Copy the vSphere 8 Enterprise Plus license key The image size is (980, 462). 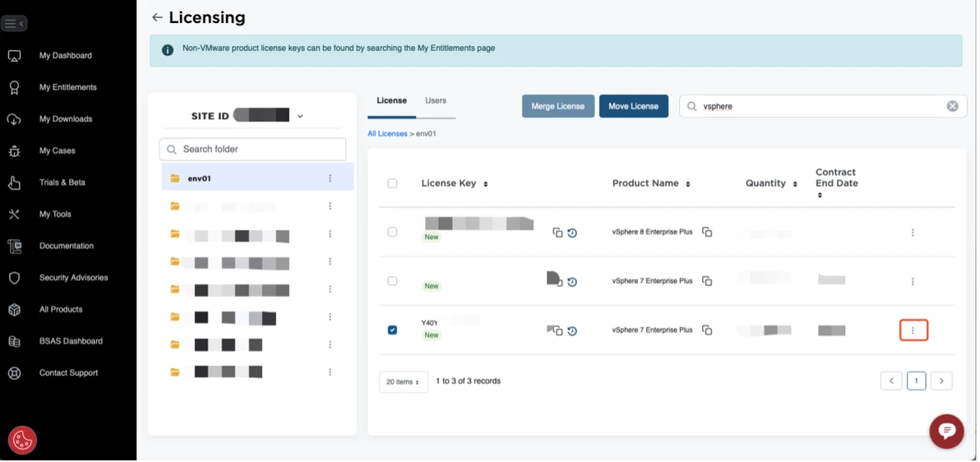[557, 233]
